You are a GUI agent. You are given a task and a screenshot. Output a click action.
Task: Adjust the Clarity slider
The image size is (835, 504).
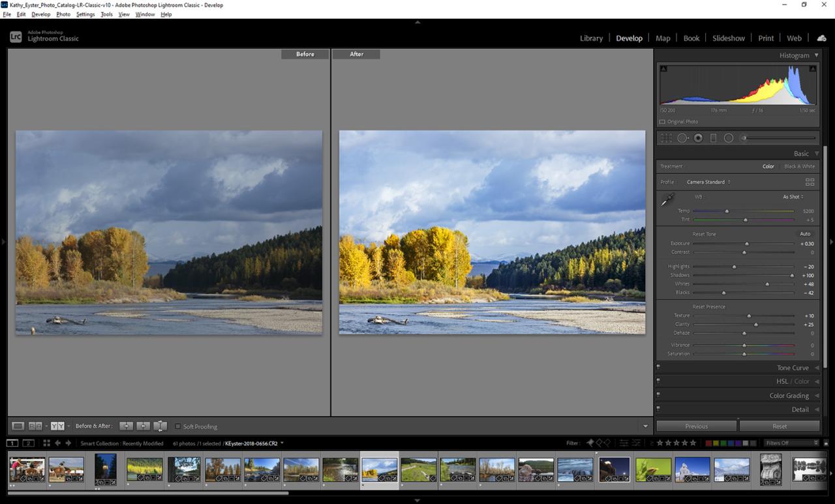(x=744, y=324)
